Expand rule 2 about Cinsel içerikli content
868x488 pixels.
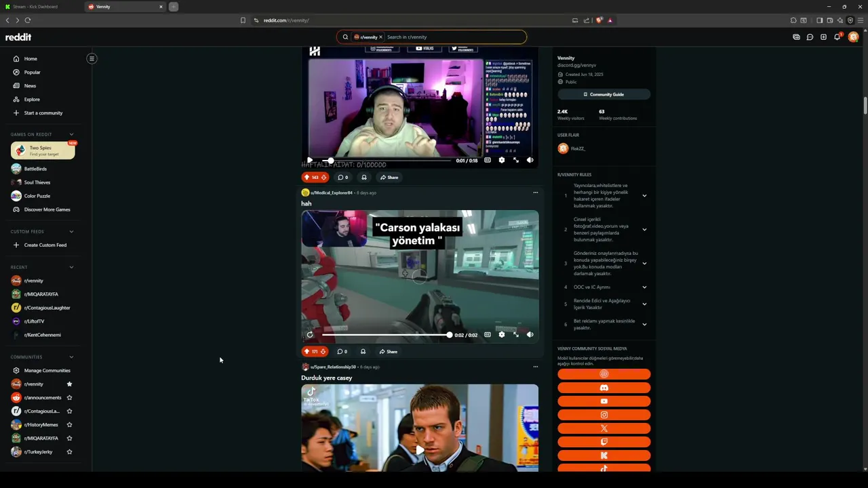click(x=644, y=230)
